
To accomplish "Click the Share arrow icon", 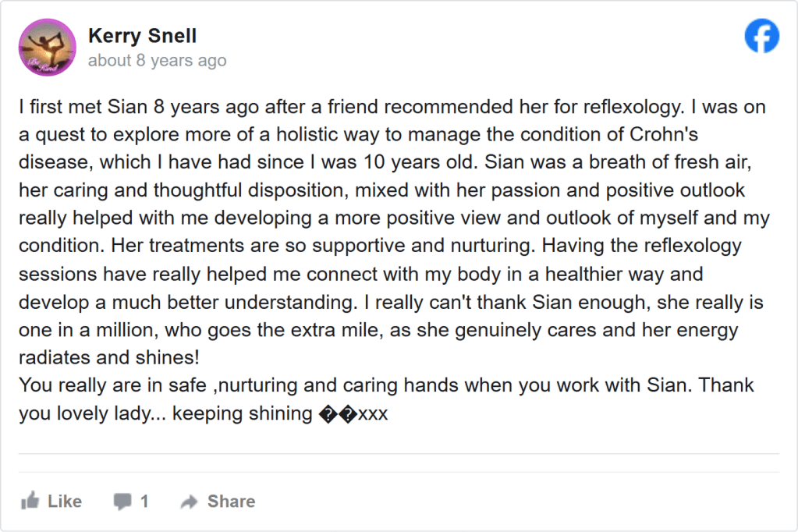I will point(189,502).
